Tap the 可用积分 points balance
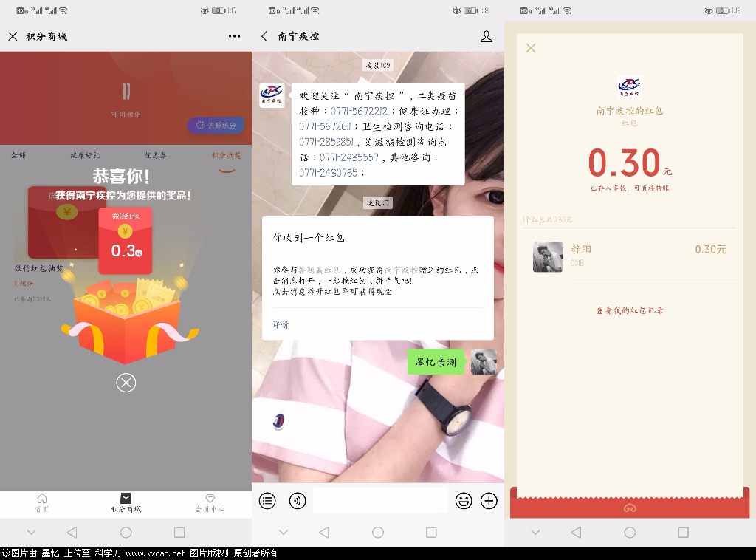Viewport: 756px width, 560px height. click(126, 100)
